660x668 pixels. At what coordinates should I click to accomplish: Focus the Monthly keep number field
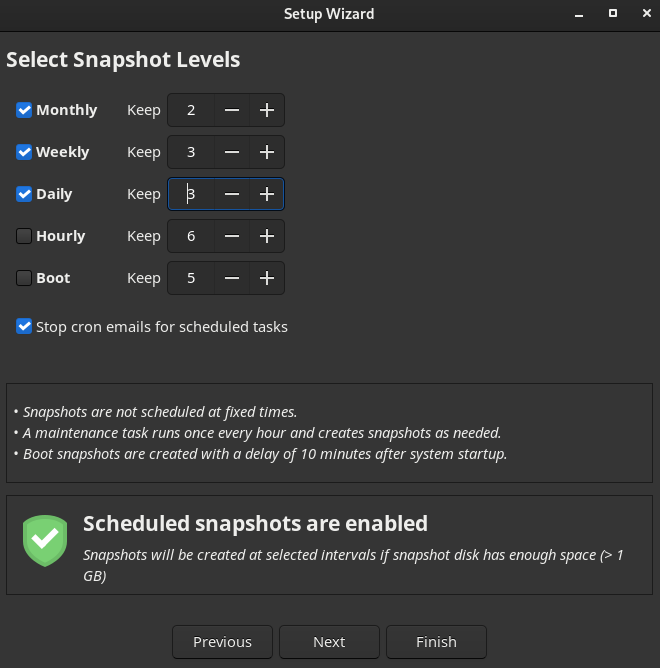191,110
